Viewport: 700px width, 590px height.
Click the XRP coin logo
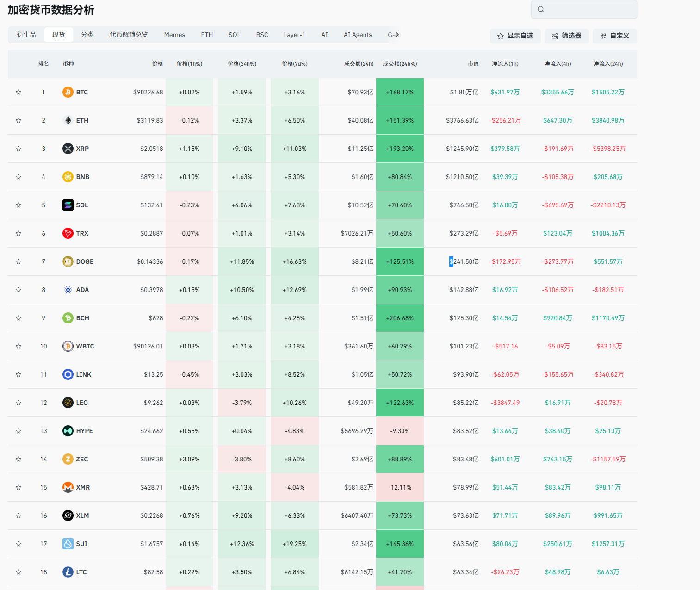point(68,149)
